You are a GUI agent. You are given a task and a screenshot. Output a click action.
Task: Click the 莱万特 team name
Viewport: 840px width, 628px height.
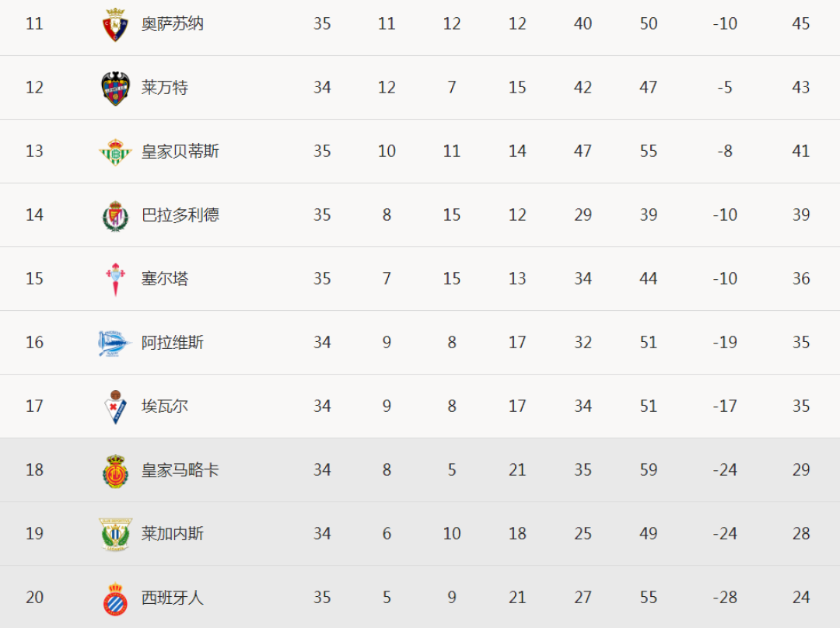click(165, 88)
